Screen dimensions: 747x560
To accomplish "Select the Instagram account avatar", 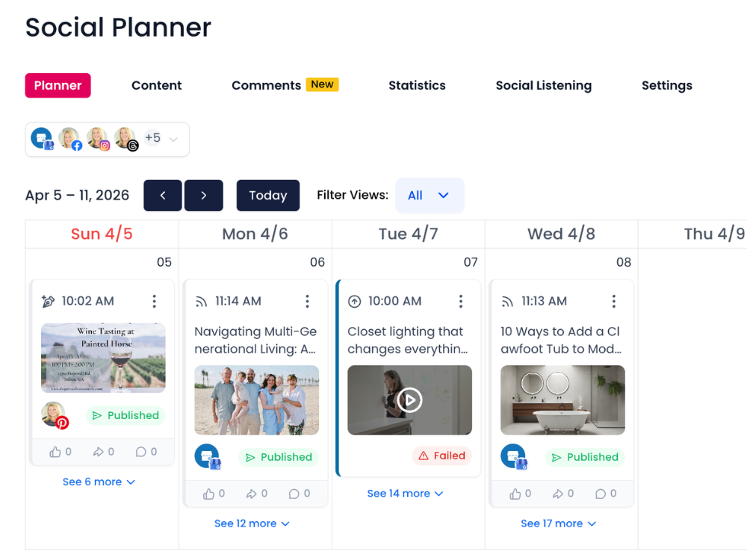I will tap(97, 138).
